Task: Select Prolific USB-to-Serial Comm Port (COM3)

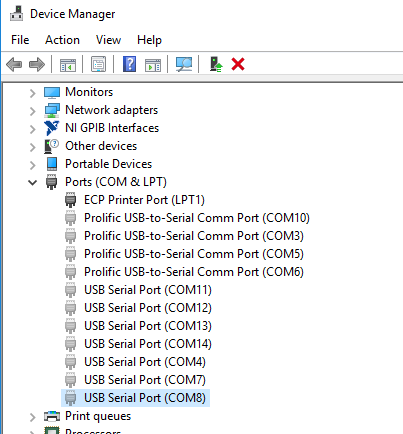Action: [x=194, y=236]
